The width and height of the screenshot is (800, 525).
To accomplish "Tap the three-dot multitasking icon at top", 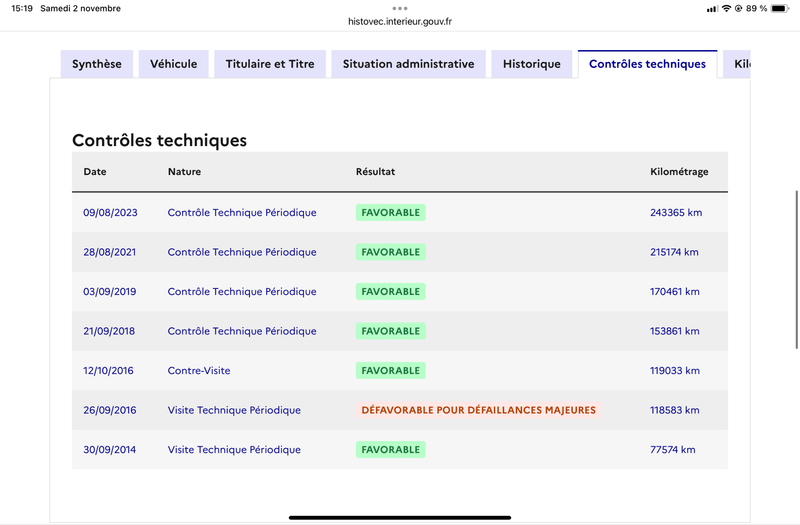I will coord(400,8).
